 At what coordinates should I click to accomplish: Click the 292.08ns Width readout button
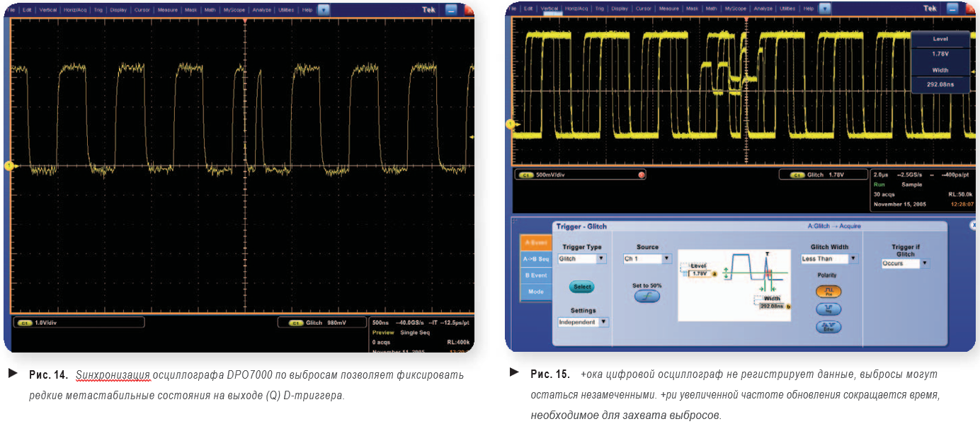pos(940,85)
